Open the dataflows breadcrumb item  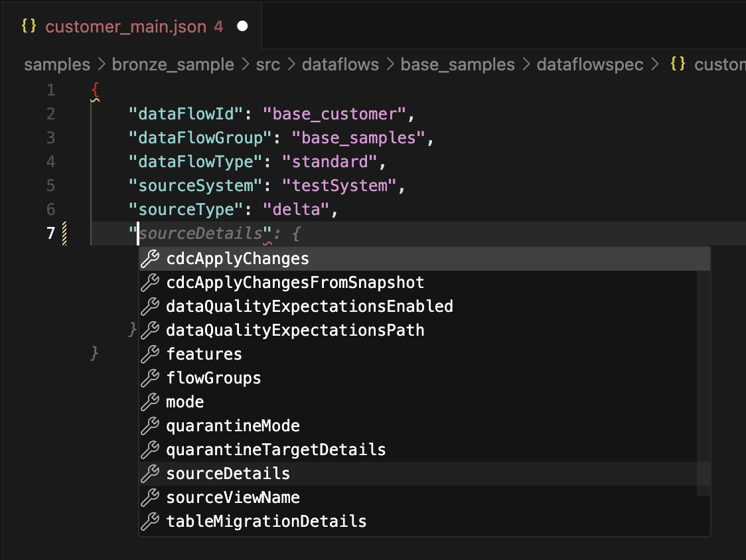(x=340, y=64)
